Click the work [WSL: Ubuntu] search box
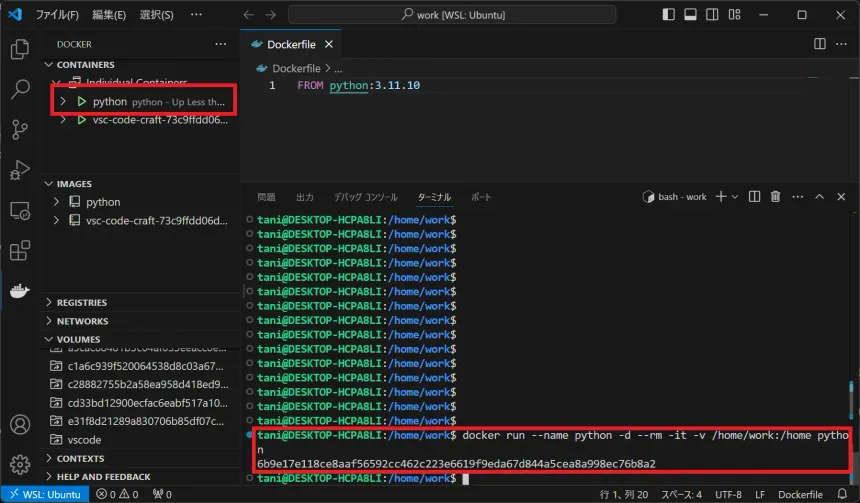 [x=453, y=15]
